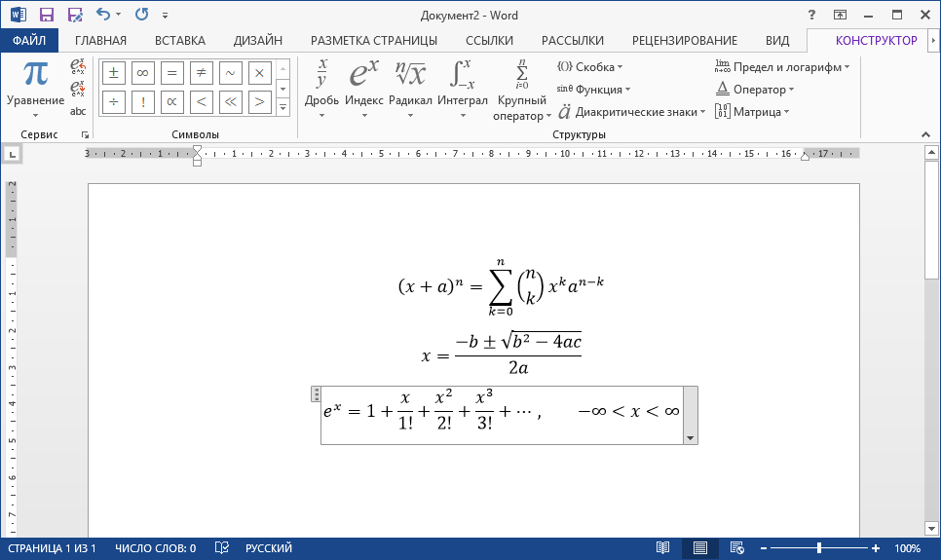Click the Save icon in quick access toolbar
The width and height of the screenshot is (941, 560).
[x=46, y=15]
